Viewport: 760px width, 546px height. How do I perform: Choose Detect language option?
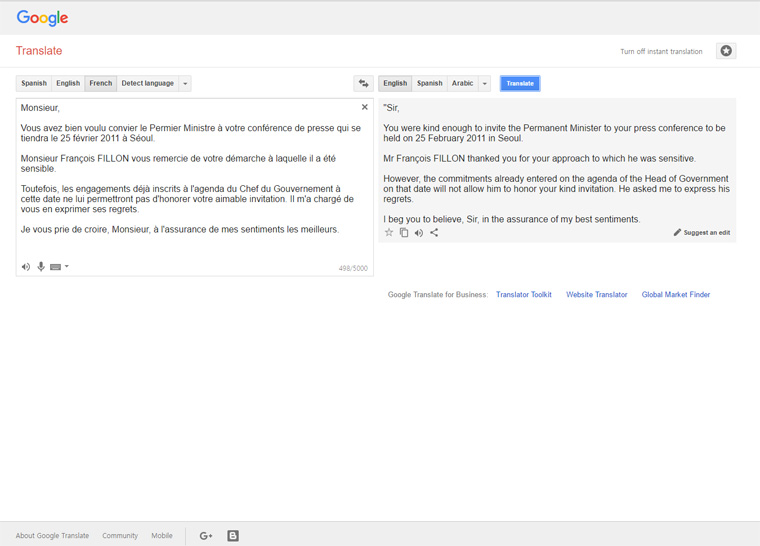[147, 83]
